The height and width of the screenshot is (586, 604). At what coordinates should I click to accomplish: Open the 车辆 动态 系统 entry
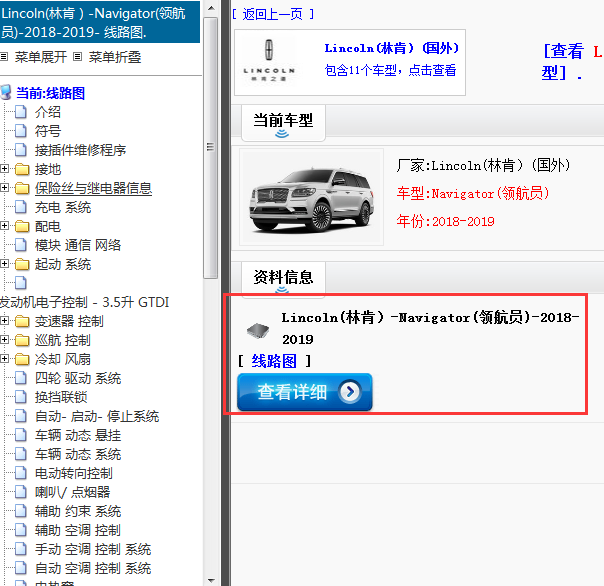point(78,454)
